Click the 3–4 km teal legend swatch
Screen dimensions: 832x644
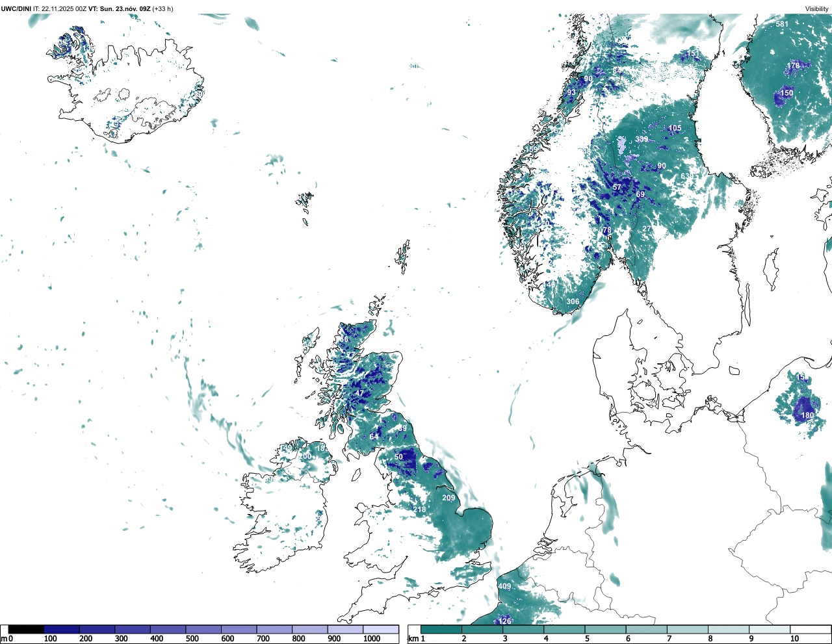point(523,629)
